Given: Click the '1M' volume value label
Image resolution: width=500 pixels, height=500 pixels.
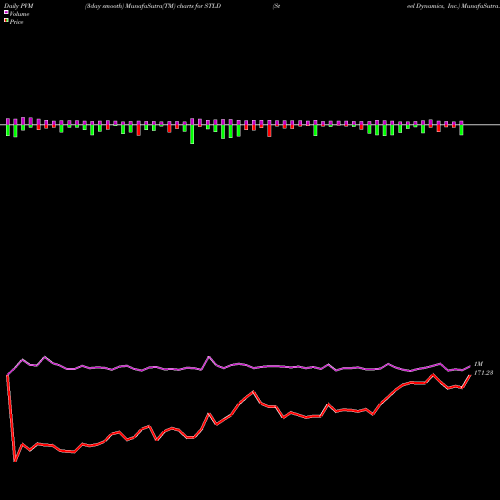Looking at the screenshot, I should 478,364.
